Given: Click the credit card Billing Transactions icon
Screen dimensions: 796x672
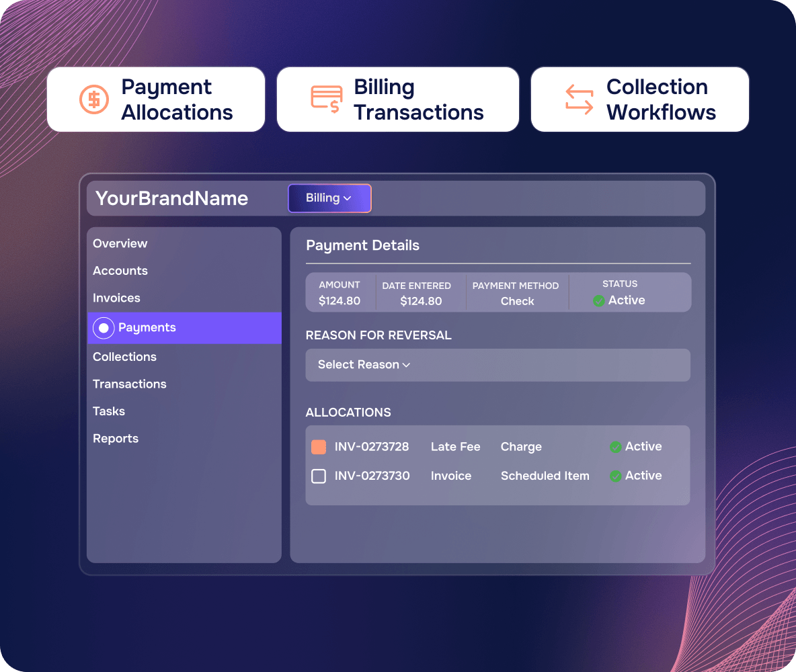Looking at the screenshot, I should pyautogui.click(x=327, y=99).
